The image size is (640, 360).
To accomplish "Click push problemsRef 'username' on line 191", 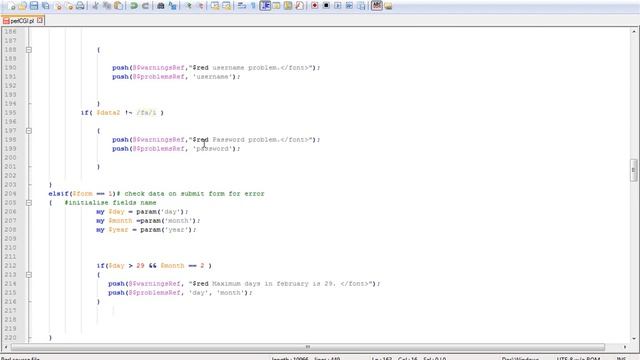I will 176,77.
